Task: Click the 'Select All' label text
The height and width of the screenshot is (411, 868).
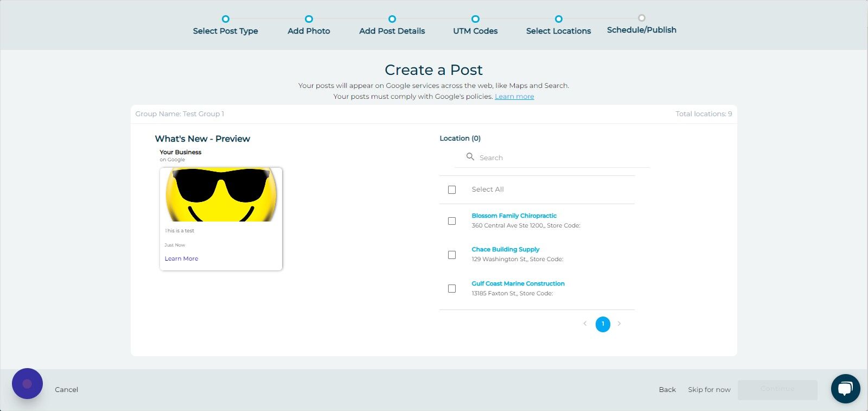Action: pos(488,189)
